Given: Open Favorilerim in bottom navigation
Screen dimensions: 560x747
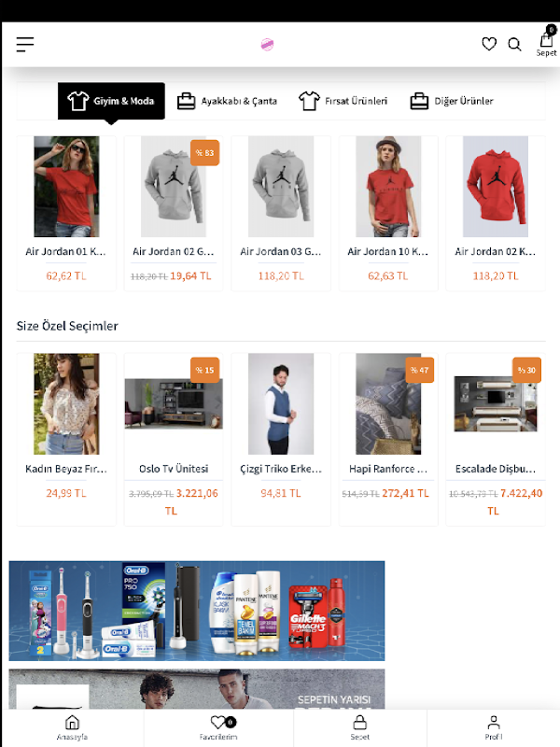Looking at the screenshot, I should 218,727.
